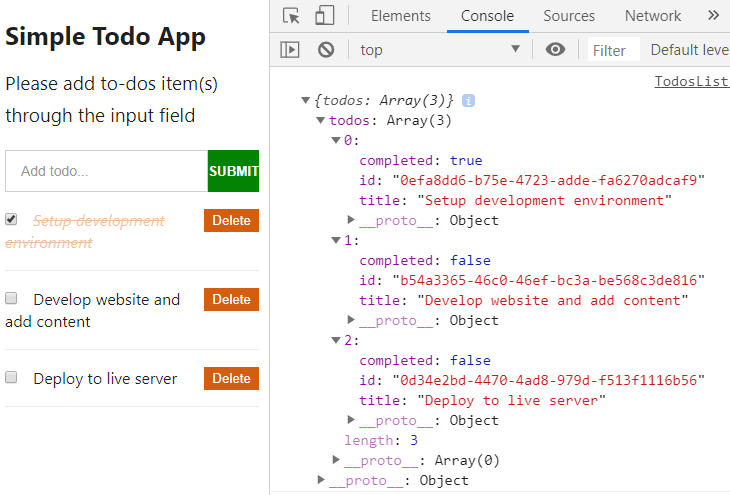The height and width of the screenshot is (495, 730).
Task: Click the Please add to-dos item(s) paragraph
Action: pos(111,100)
